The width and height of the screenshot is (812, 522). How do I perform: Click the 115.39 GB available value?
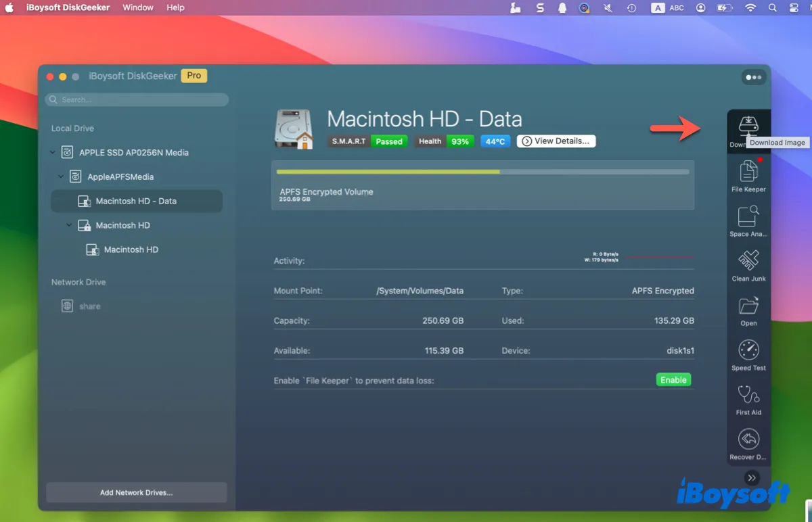pos(443,351)
